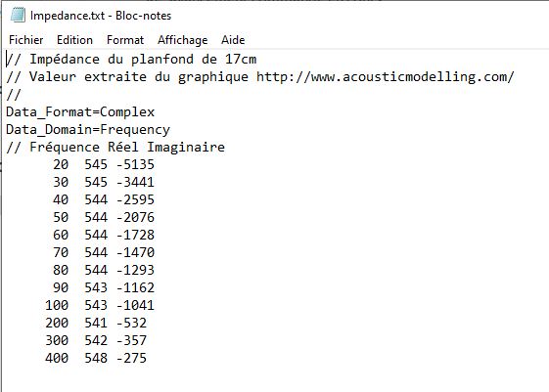
Task: Click the value -357 in the 300 row
Action: pyautogui.click(x=131, y=340)
